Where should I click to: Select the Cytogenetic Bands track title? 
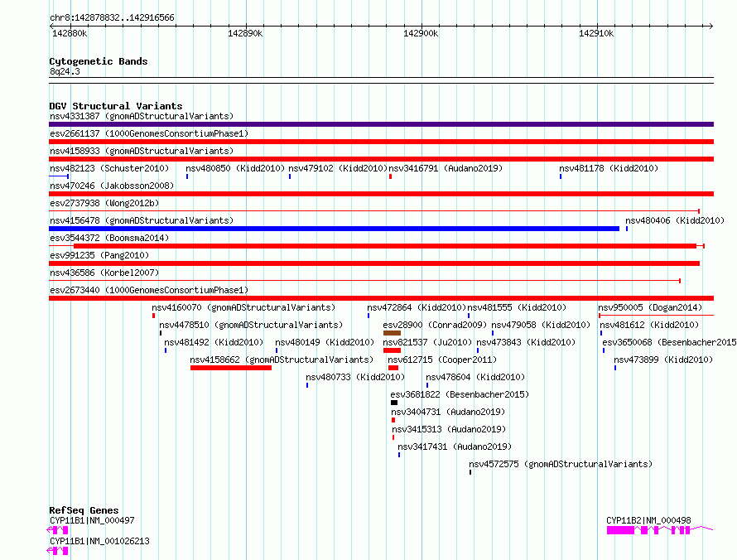(x=99, y=61)
